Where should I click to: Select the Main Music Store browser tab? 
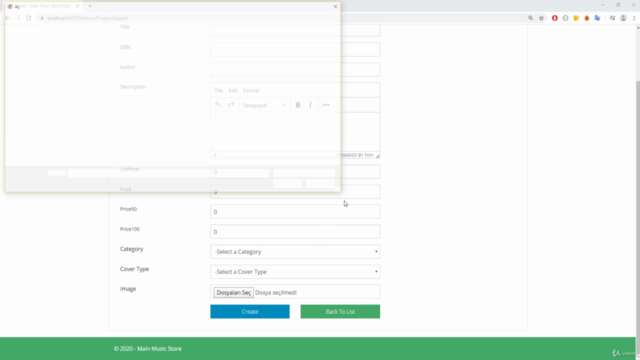43,6
